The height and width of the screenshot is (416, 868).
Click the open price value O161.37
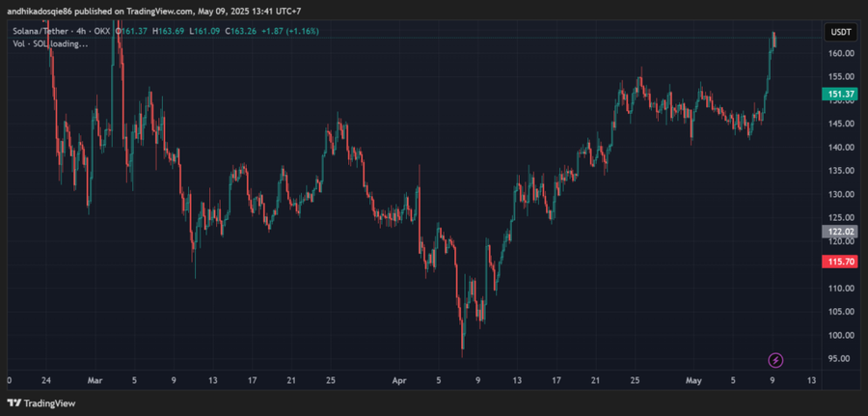(x=132, y=31)
